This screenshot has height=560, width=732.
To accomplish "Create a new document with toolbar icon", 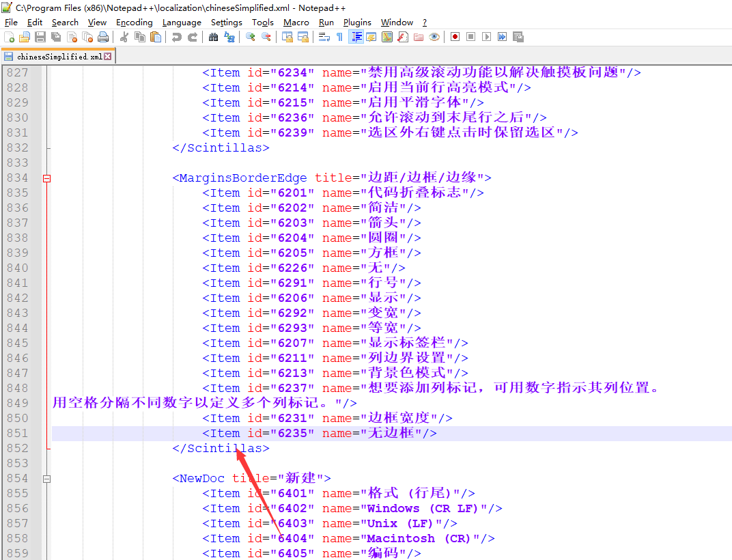I will tap(9, 38).
